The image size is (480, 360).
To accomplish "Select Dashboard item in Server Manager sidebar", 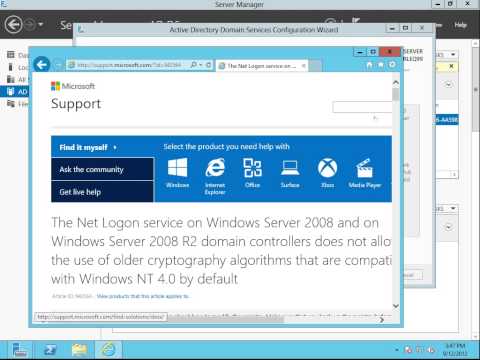I will coord(17,55).
